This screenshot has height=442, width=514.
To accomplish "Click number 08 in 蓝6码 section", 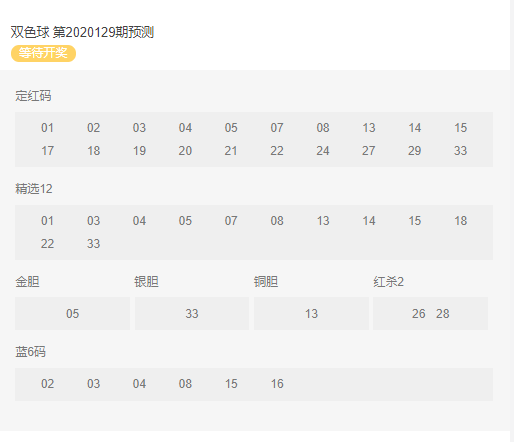I will click(x=185, y=384).
